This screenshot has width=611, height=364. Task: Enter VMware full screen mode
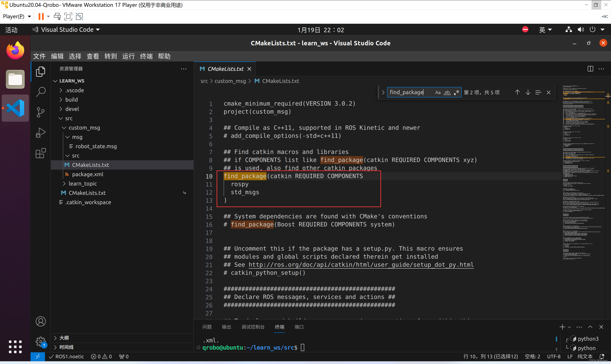68,17
